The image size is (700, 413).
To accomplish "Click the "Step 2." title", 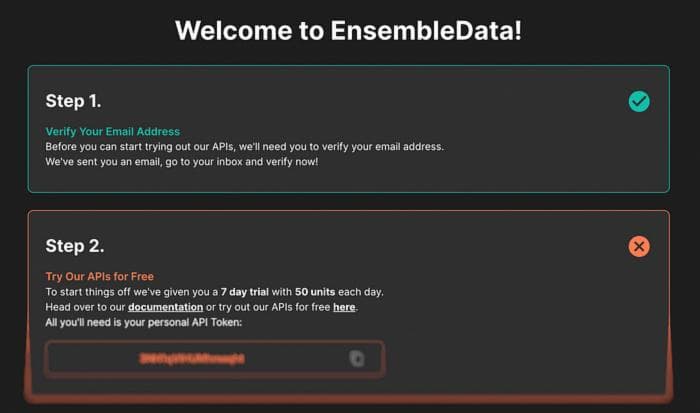I will 75,246.
